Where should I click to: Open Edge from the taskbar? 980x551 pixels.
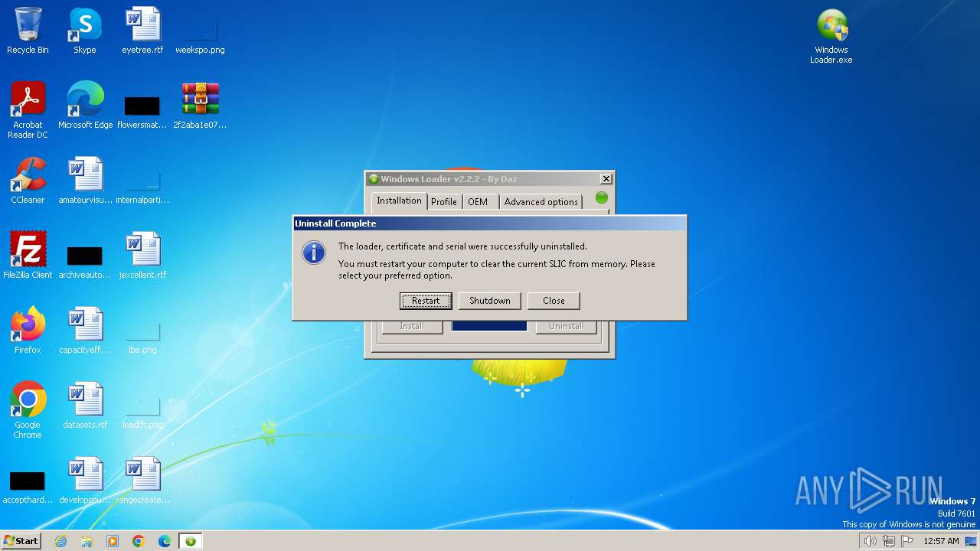[x=165, y=541]
